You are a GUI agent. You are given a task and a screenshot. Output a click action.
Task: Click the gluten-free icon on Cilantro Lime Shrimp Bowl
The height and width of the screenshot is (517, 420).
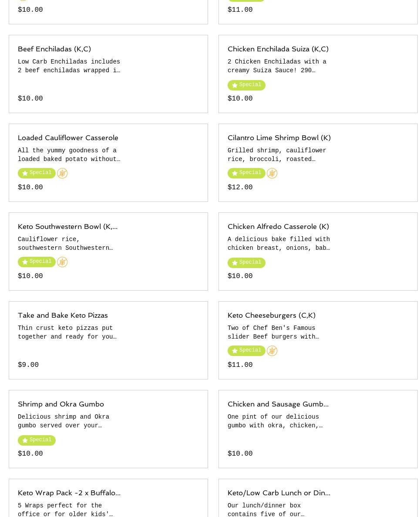[x=272, y=173]
